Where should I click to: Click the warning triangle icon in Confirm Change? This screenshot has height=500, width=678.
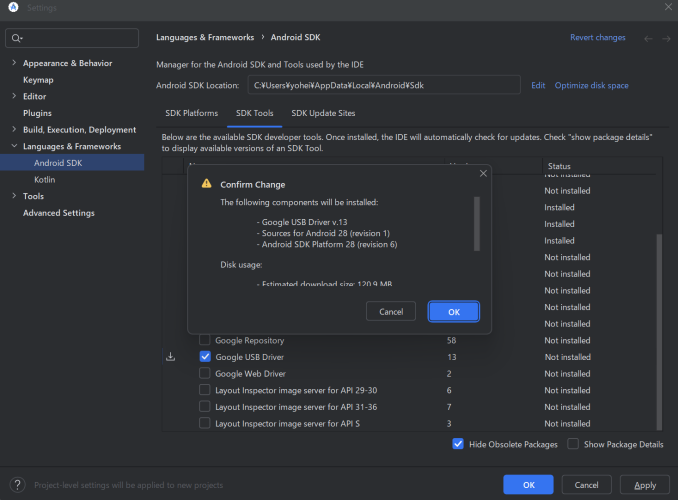207,183
